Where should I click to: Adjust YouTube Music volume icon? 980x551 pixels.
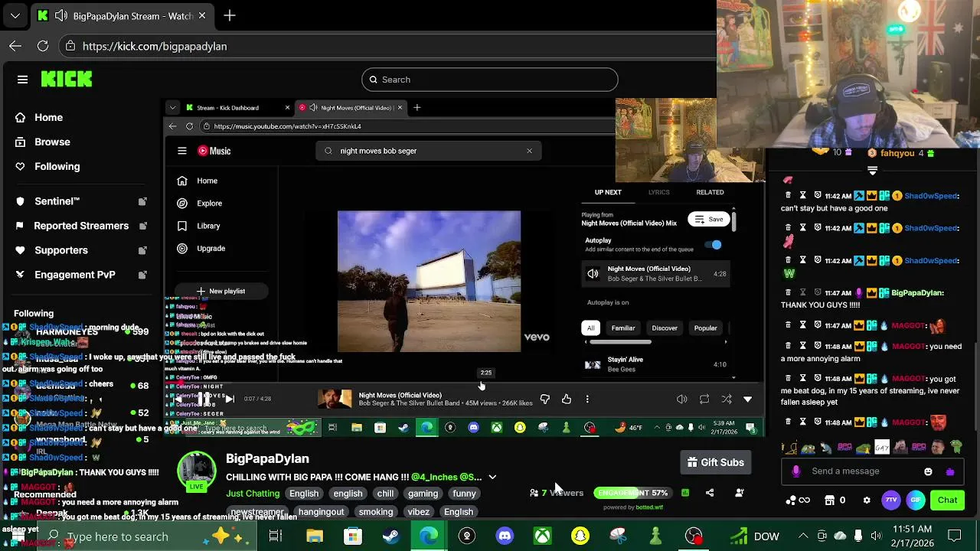(x=682, y=399)
